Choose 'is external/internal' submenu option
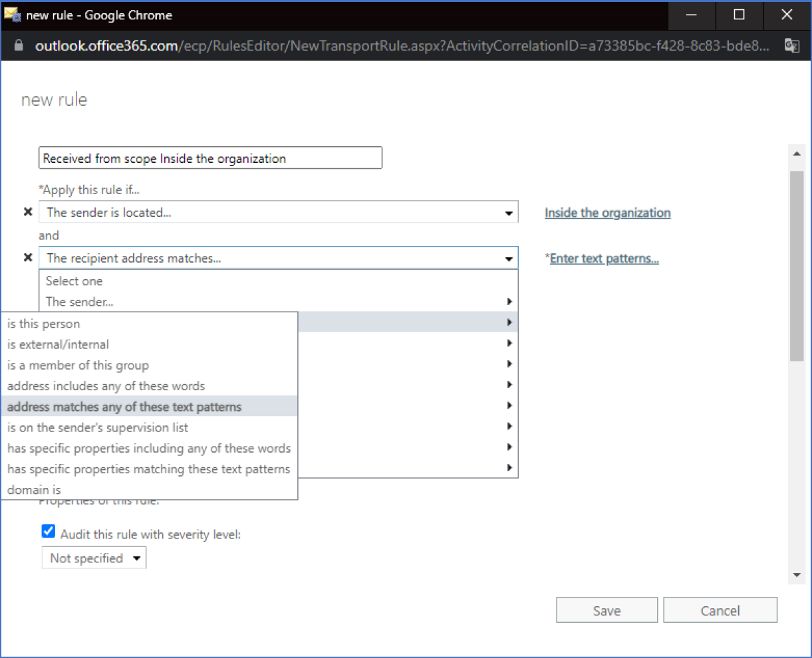Viewport: 812px width, 658px height. pyautogui.click(x=59, y=344)
